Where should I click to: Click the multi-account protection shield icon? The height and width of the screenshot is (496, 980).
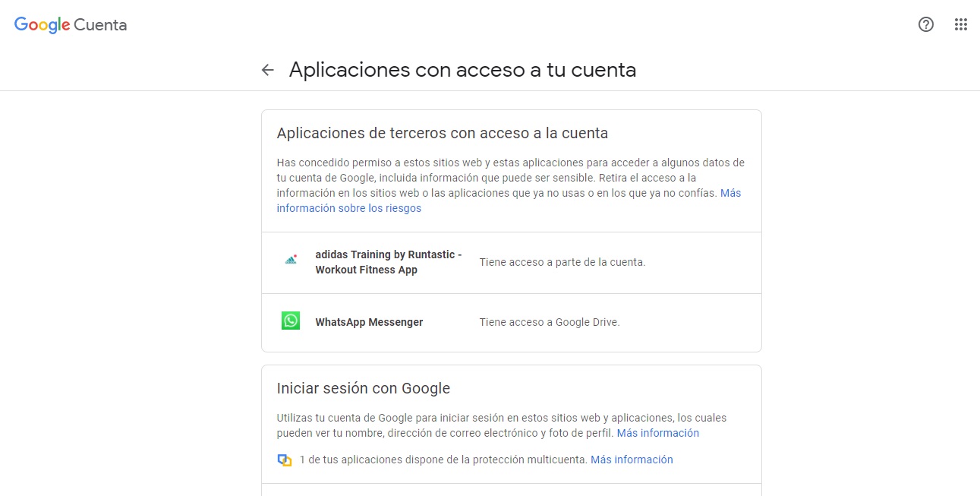[285, 460]
